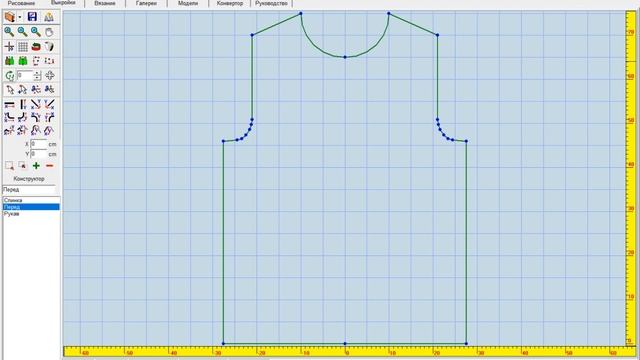Screen dimensions: 640x360
Task: Select the third curve segment tool in second row
Action: 36,118
